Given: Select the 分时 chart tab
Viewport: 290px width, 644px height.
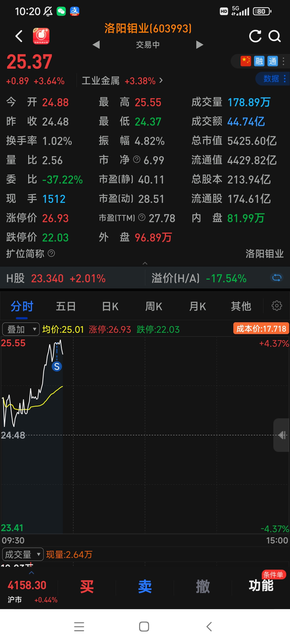Looking at the screenshot, I should pos(22,306).
